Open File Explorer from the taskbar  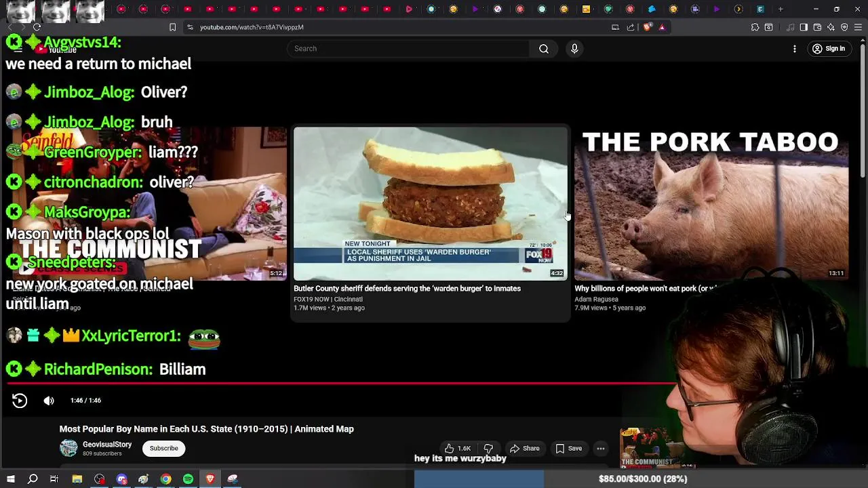tap(77, 479)
